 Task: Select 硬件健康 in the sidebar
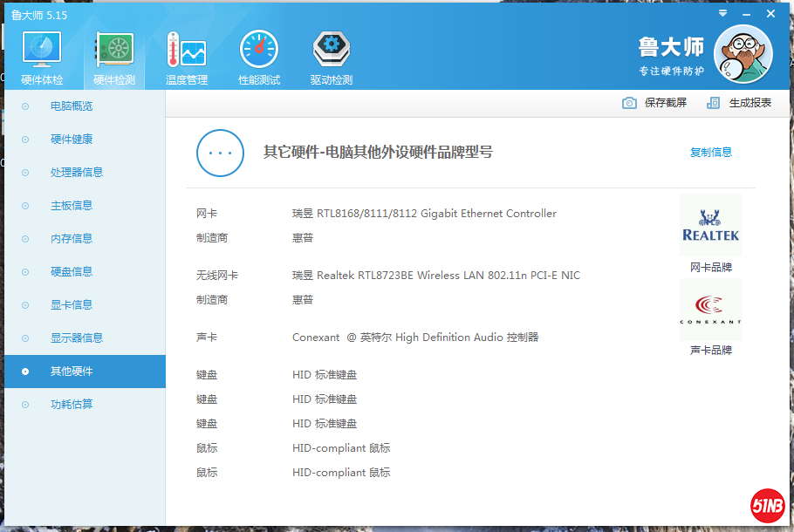[72, 140]
